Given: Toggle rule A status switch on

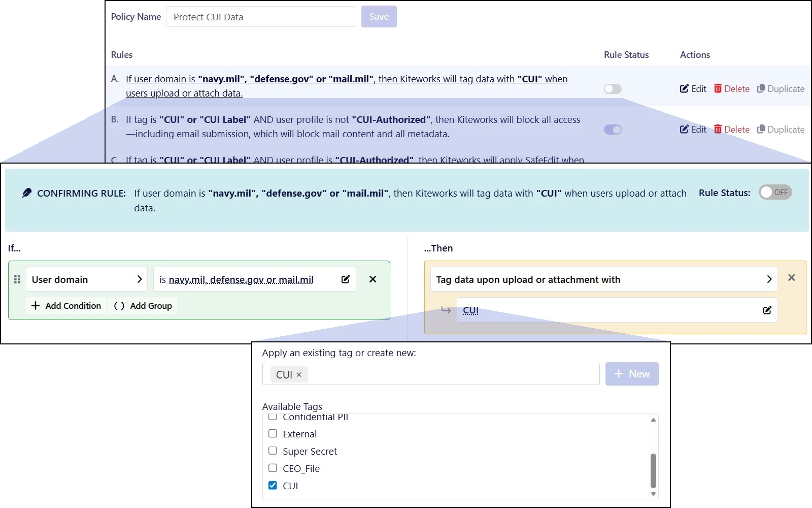Looking at the screenshot, I should (613, 89).
